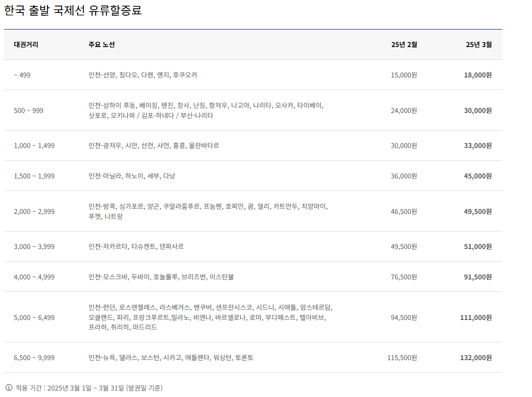
Task: Click the 91,500원 March price
Action: pyautogui.click(x=478, y=277)
